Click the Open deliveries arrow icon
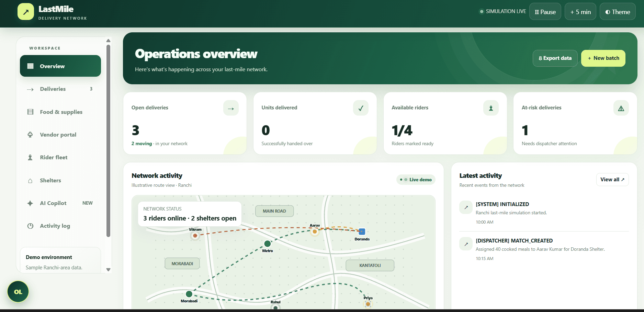Image resolution: width=644 pixels, height=312 pixels. coord(231,108)
